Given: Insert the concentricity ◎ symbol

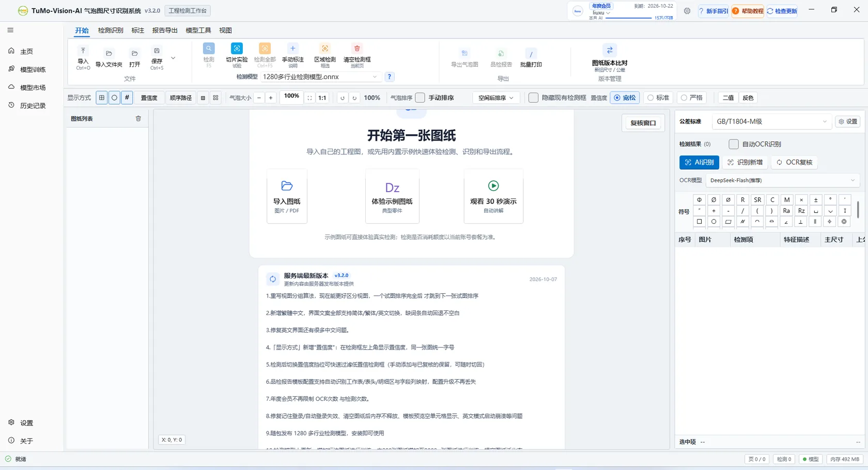Looking at the screenshot, I should pos(844,222).
